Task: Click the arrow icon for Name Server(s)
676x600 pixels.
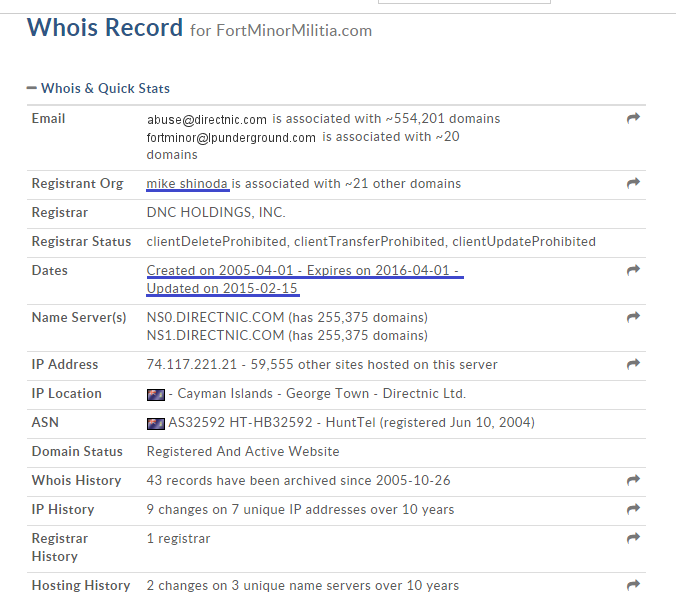Action: (632, 318)
